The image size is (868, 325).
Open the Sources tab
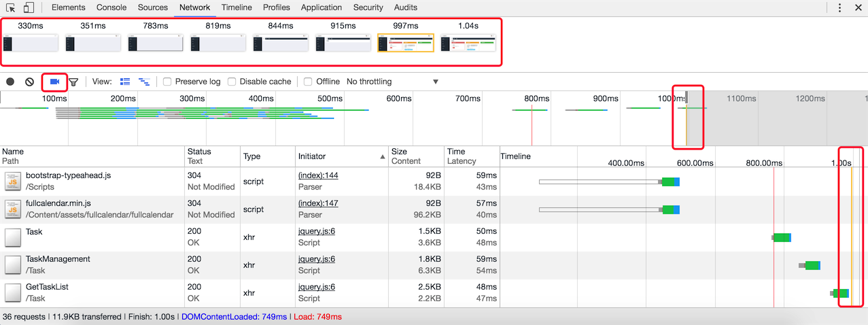(x=153, y=7)
